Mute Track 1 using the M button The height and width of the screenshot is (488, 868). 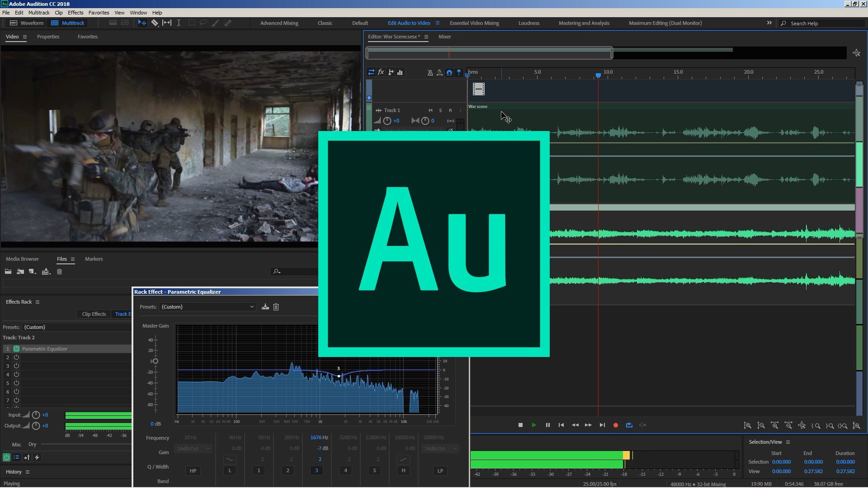tap(430, 110)
